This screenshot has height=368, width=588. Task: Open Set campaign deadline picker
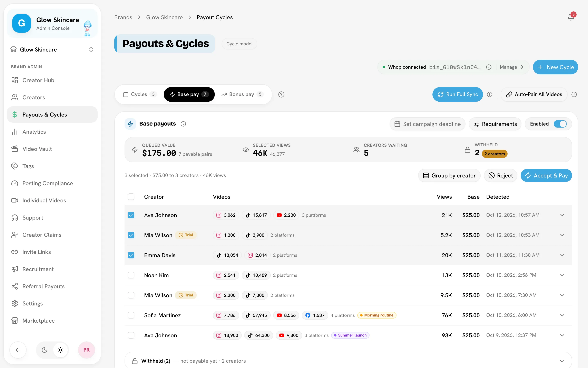(x=427, y=124)
